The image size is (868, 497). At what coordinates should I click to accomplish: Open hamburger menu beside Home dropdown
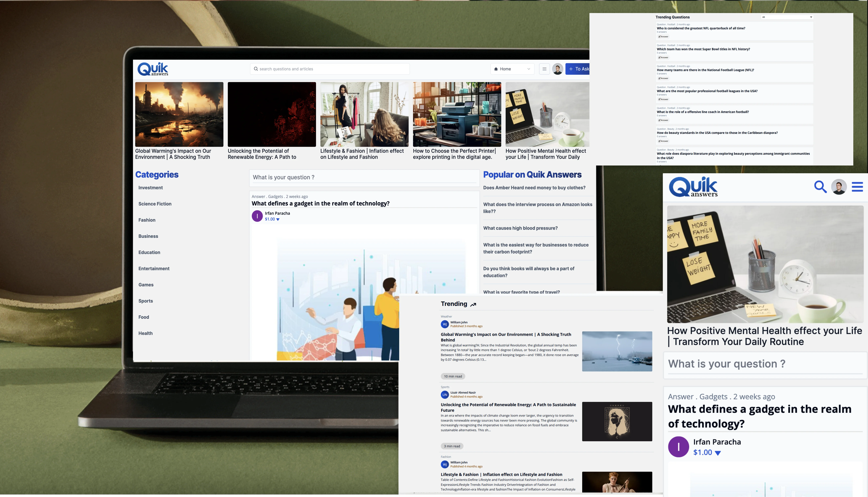[544, 69]
